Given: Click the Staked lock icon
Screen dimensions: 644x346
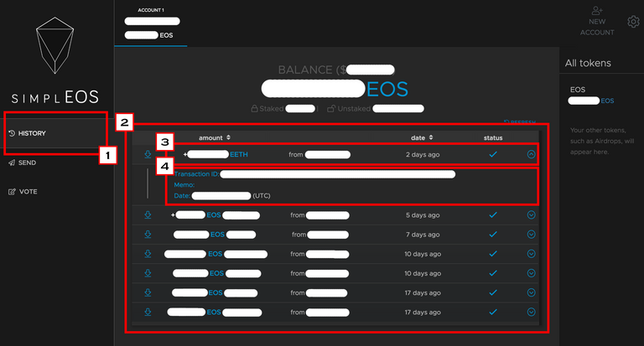Looking at the screenshot, I should coord(254,109).
